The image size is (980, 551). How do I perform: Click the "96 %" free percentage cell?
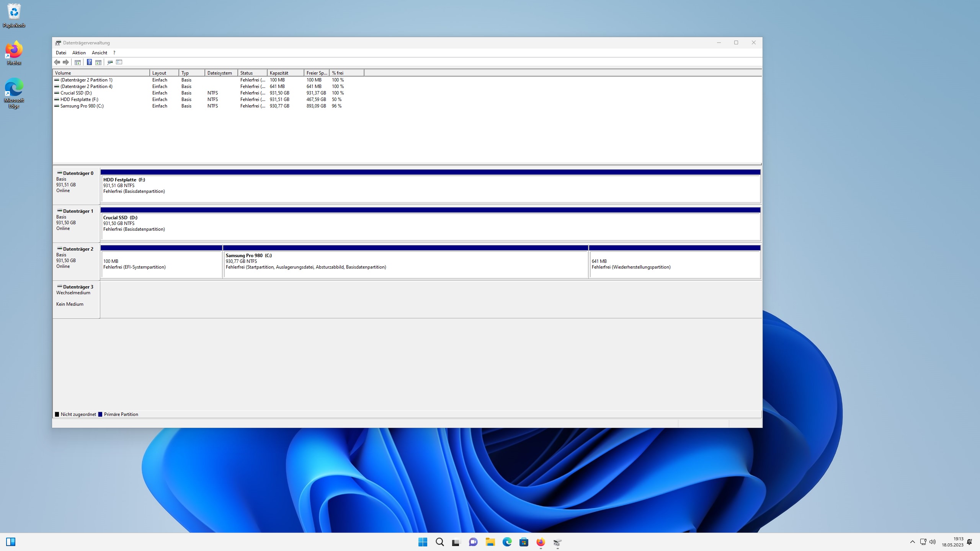(x=337, y=106)
